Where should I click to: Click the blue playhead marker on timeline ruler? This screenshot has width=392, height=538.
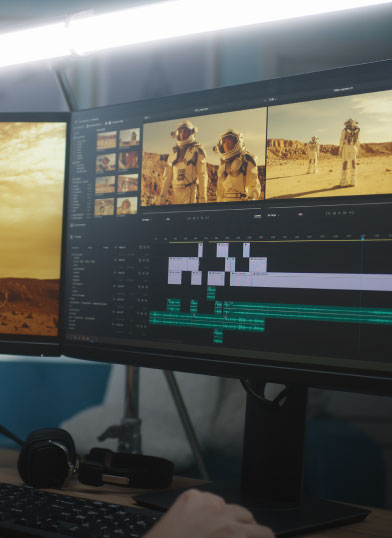362,237
